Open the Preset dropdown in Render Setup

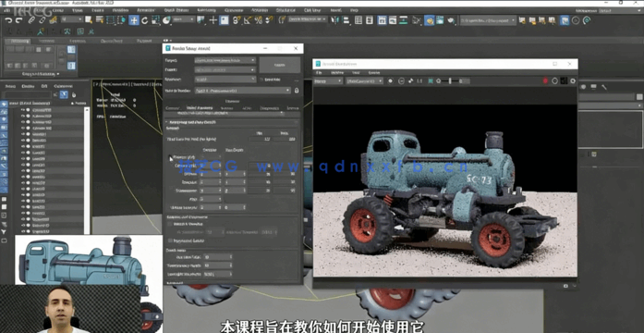(225, 69)
